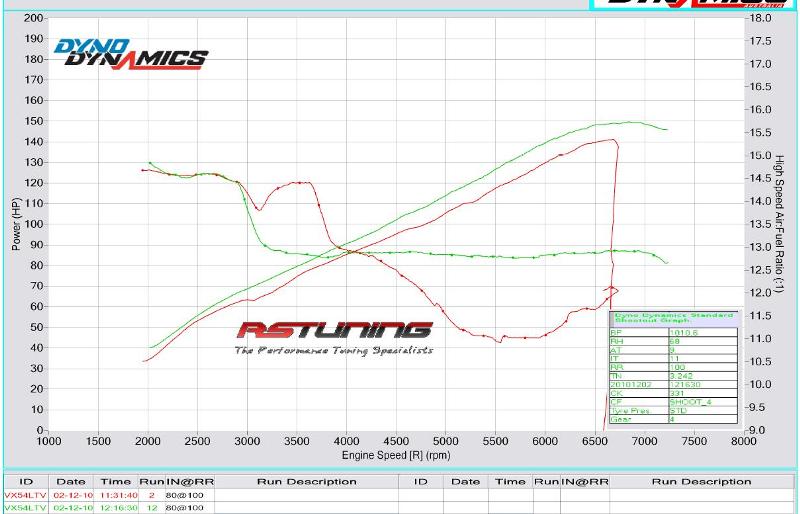The image size is (800, 514).
Task: Click the High Speed Air-Fuel Ratio axis label
Action: pos(780,224)
